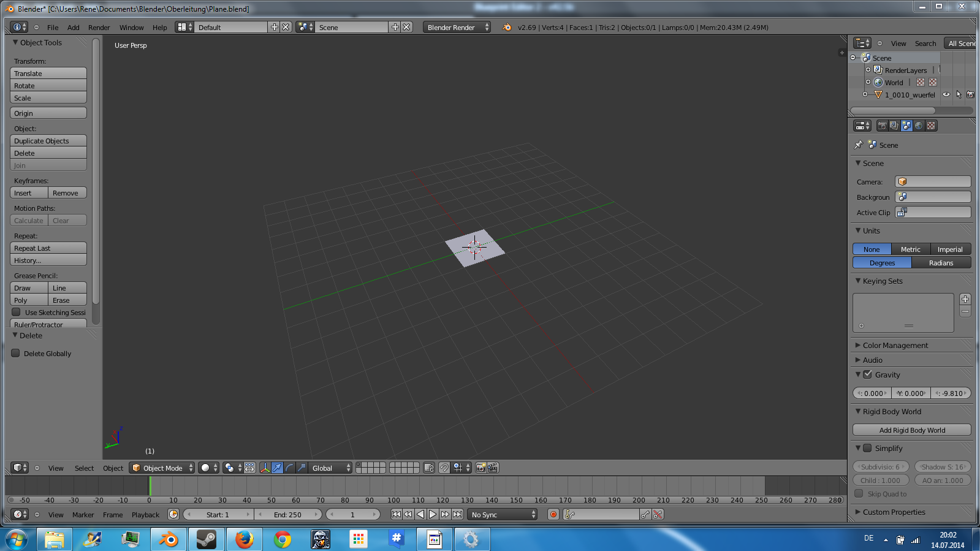This screenshot has width=980, height=551.
Task: Click the 1_0010_wuerfel mesh icon
Action: 878,94
